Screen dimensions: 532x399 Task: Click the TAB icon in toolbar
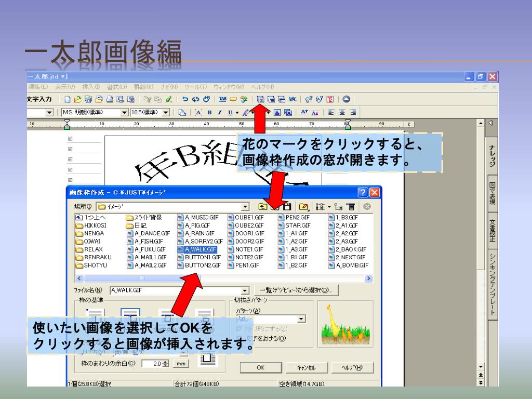222,99
